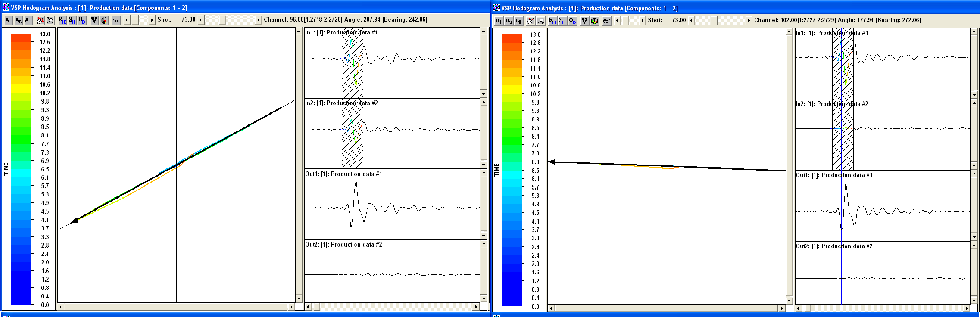Click the glasses view icon in right window

click(606, 21)
